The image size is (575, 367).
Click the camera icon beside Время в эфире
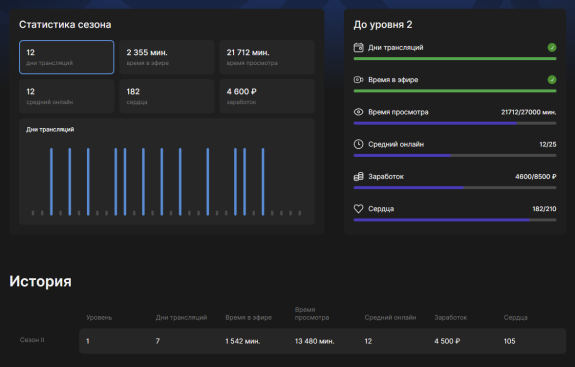358,80
